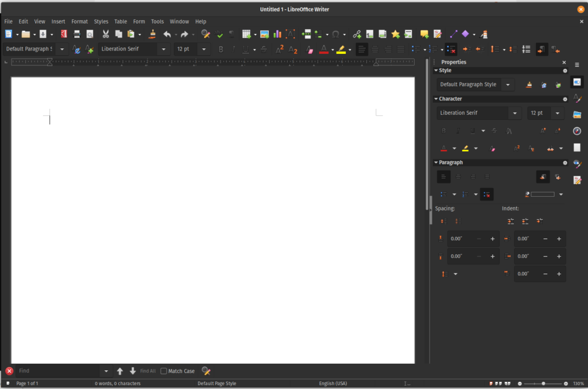Click the toolbar Clear Direct Formatting eraser
This screenshot has width=588, height=389.
(x=310, y=49)
